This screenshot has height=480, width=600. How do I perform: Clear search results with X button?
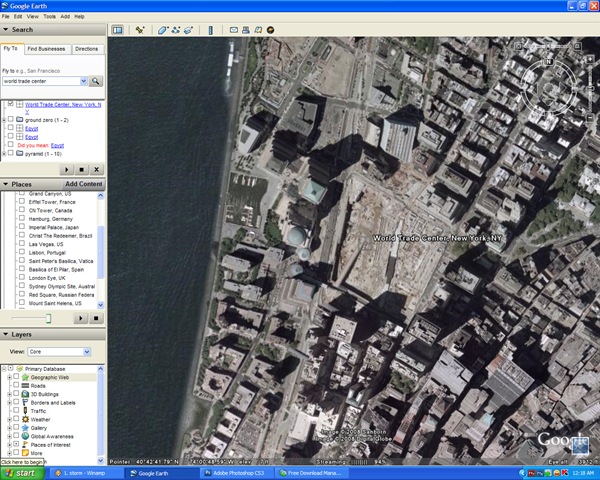click(x=96, y=170)
